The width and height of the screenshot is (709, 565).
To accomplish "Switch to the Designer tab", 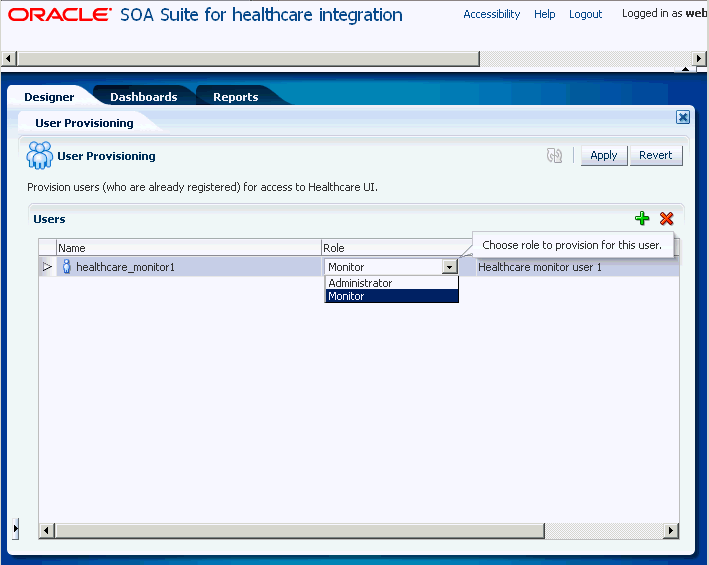I will click(49, 97).
